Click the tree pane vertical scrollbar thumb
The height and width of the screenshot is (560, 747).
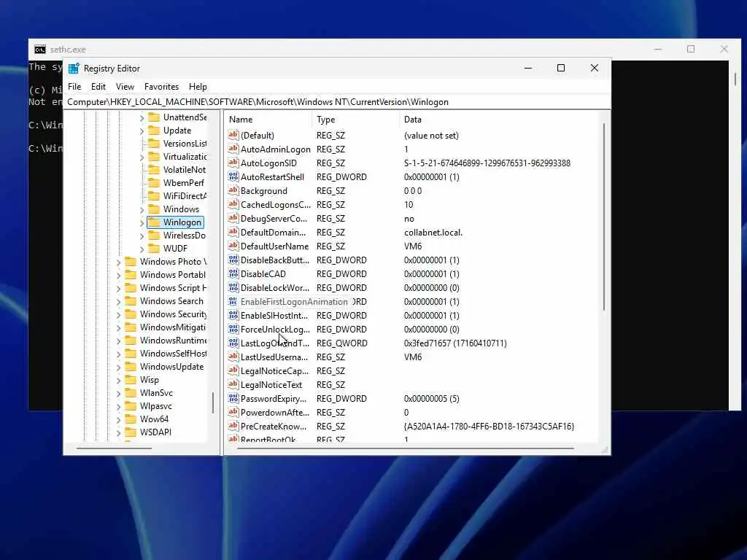point(213,402)
